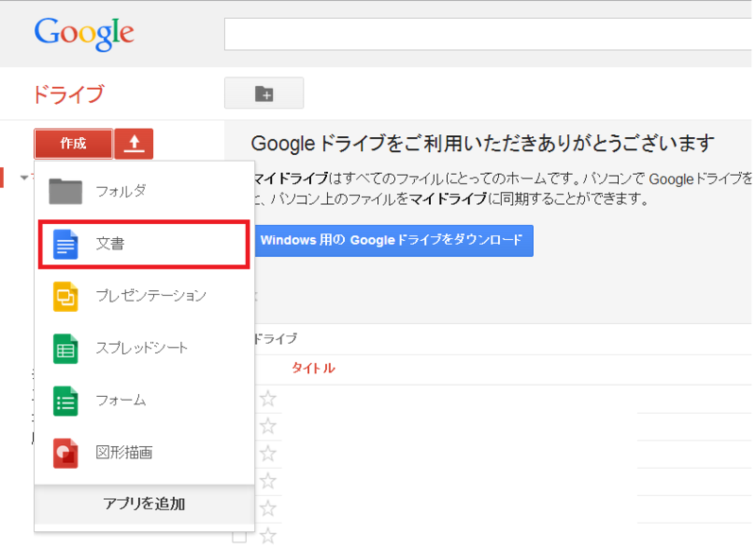Click the red 図形描画 drawing icon
The height and width of the screenshot is (549, 756).
click(65, 453)
